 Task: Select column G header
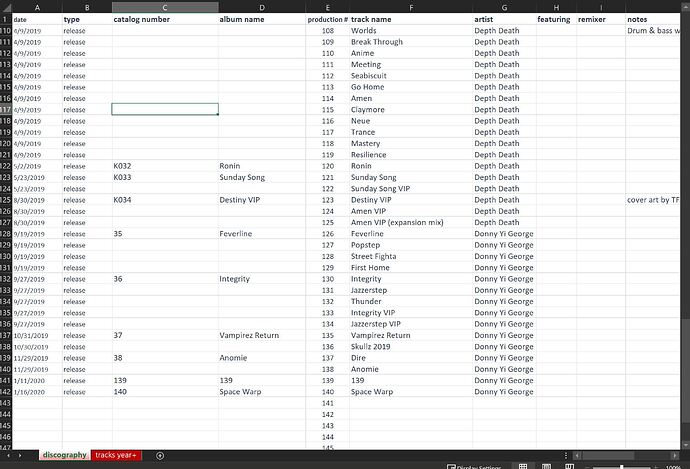[x=504, y=7]
